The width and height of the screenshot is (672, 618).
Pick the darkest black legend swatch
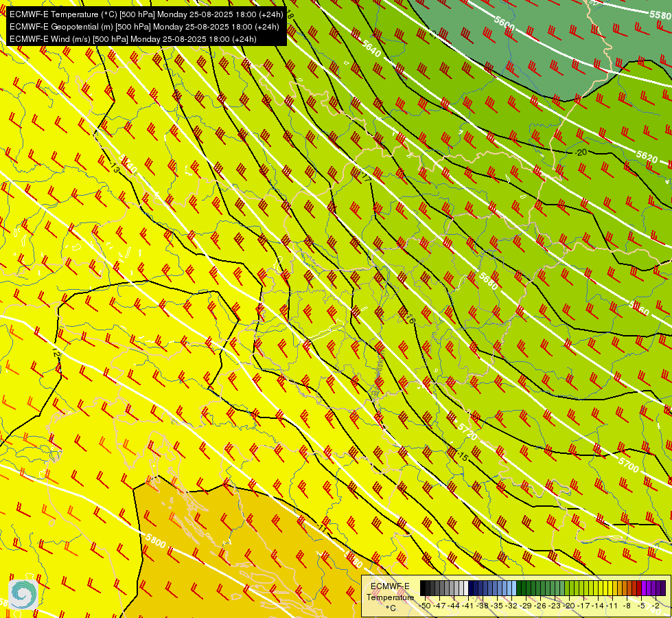tap(423, 588)
